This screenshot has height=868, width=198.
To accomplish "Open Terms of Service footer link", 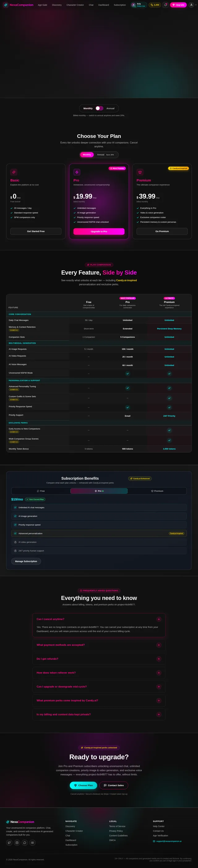I will point(117,826).
